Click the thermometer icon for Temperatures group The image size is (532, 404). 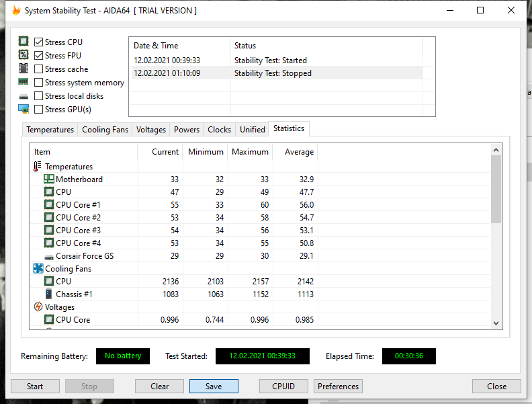[x=38, y=166]
